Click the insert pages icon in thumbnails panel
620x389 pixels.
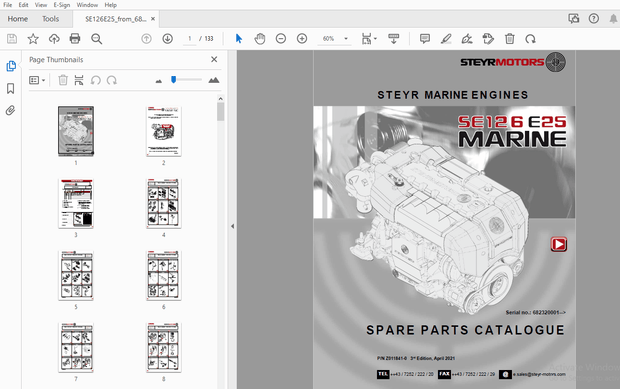click(x=79, y=80)
